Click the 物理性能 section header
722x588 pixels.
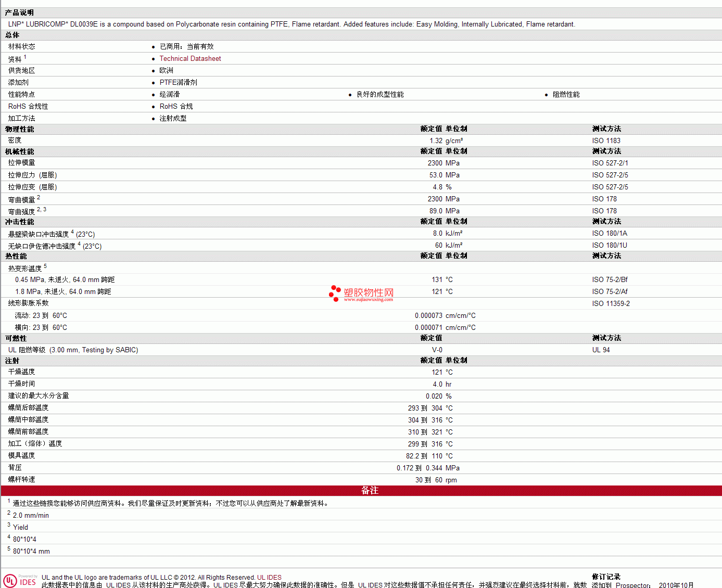(x=19, y=129)
